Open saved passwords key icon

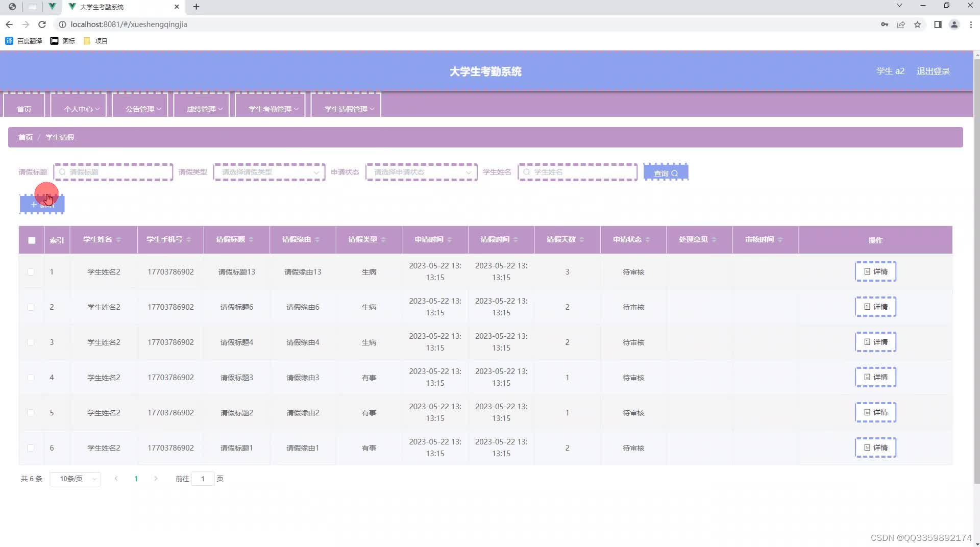[885, 24]
